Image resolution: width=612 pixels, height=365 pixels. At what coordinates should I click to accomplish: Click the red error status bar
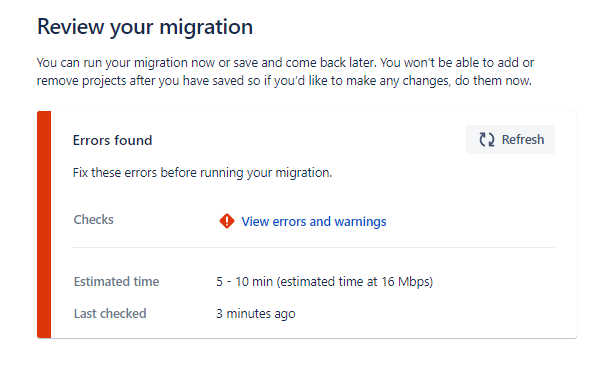(44, 224)
